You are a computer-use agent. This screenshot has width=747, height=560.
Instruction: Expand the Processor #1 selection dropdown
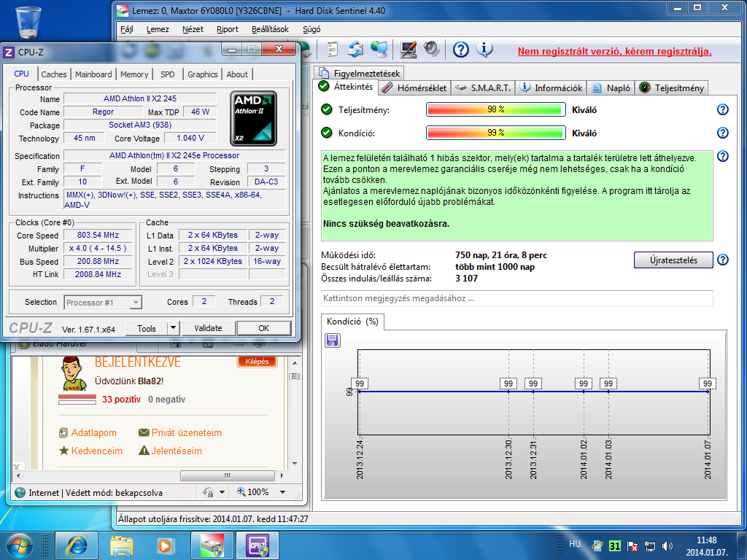[x=136, y=303]
